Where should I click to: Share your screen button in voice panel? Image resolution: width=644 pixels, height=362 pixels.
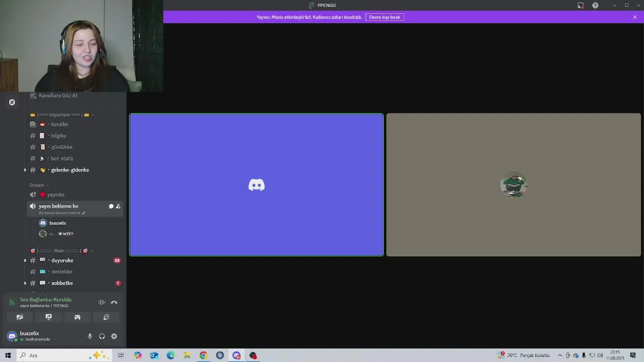[49, 317]
